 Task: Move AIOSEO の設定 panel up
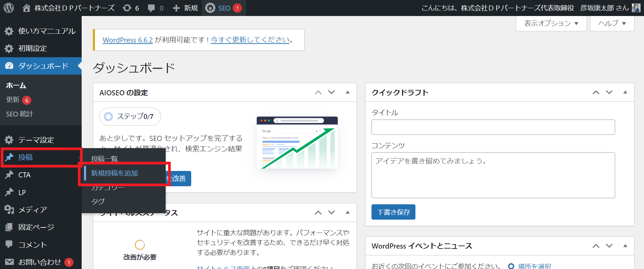tap(318, 92)
